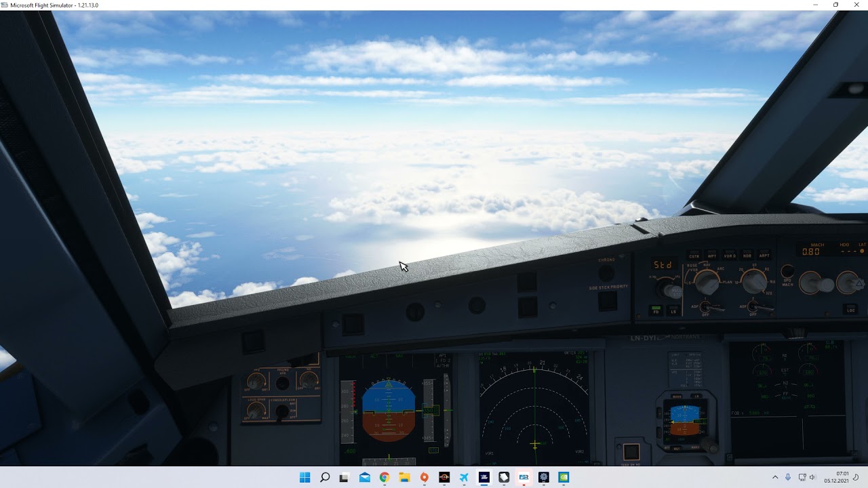Open the white cube taskbar app icon

point(504,477)
